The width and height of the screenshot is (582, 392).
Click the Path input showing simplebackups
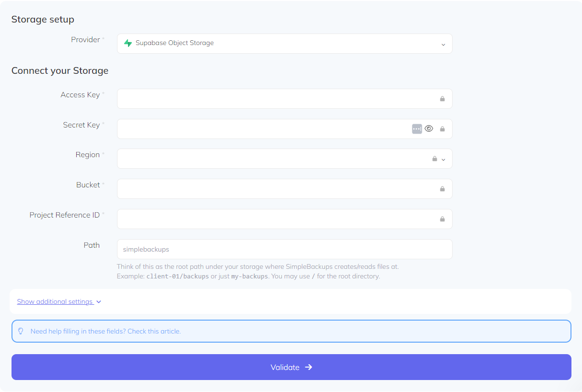pyautogui.click(x=284, y=249)
